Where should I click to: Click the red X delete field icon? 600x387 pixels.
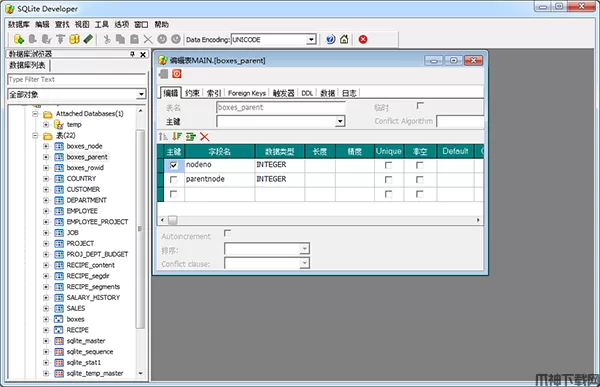pos(205,136)
